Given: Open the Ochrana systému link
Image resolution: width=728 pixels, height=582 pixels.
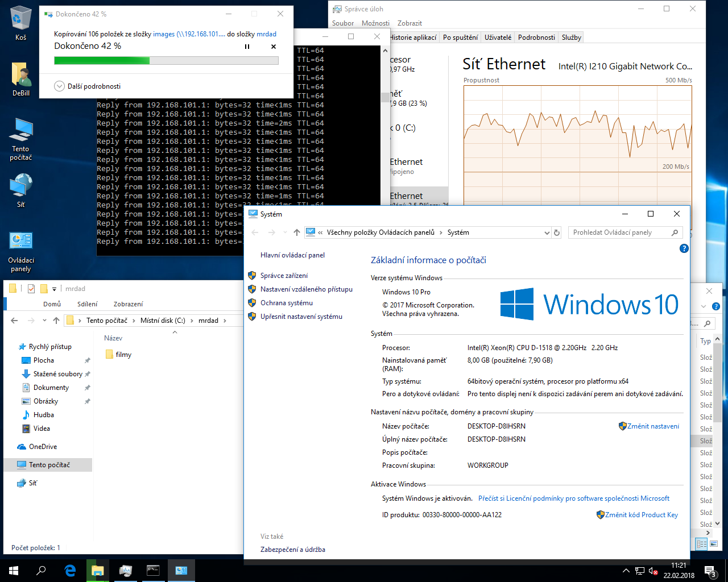Looking at the screenshot, I should tap(287, 303).
